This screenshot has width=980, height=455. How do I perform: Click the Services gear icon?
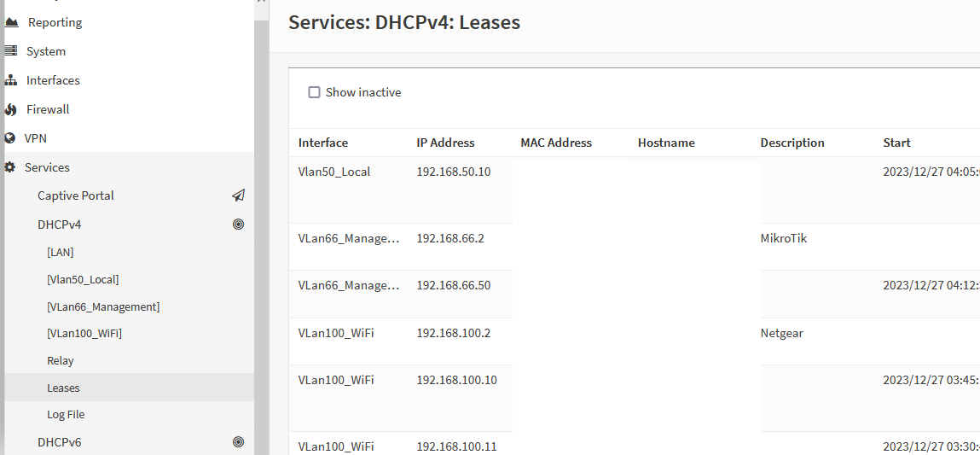[10, 167]
